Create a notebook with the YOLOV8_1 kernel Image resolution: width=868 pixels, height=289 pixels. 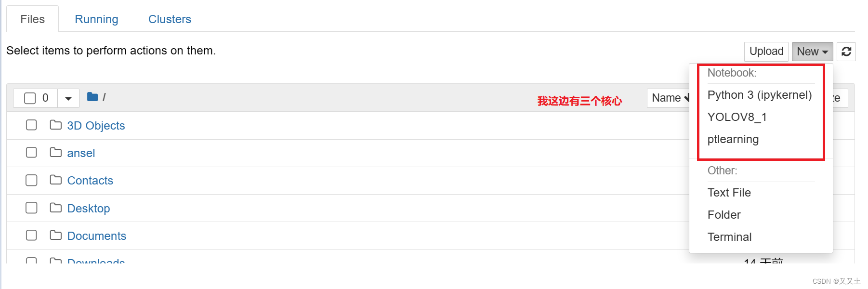737,117
